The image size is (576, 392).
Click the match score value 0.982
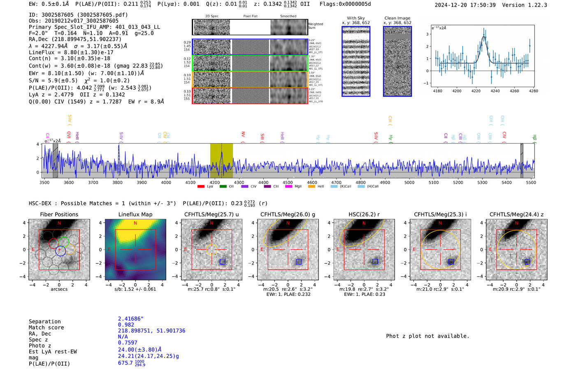click(126, 325)
